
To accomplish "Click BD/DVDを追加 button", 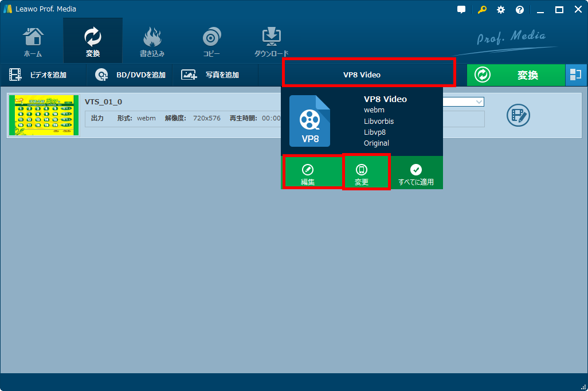I will coord(130,75).
